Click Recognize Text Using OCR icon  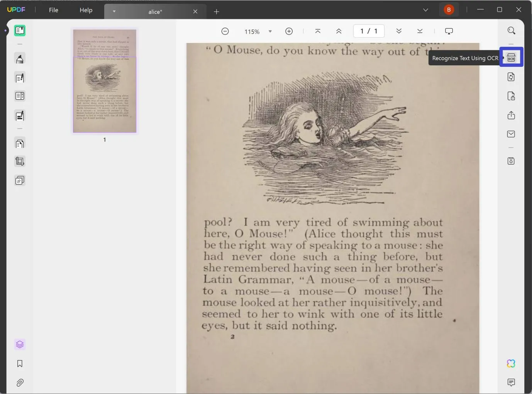(x=511, y=57)
